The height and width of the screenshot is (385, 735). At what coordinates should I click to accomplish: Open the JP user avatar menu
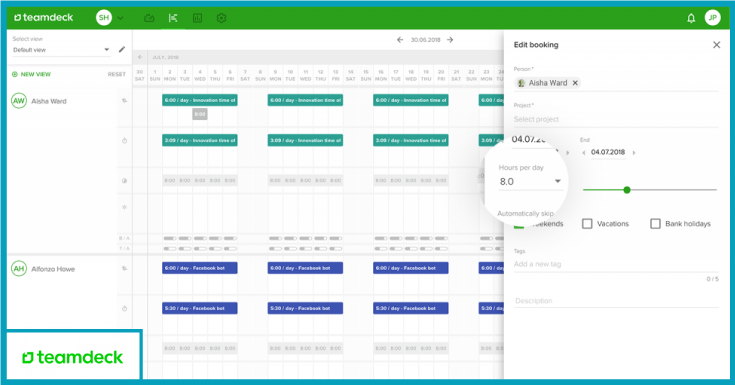coord(712,18)
